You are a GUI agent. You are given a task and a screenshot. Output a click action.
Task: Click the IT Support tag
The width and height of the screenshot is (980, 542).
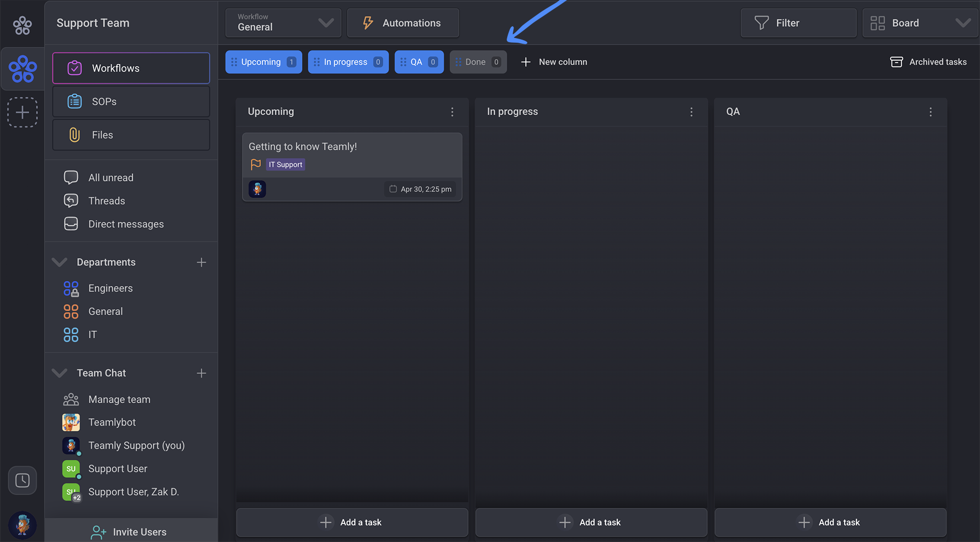point(286,165)
